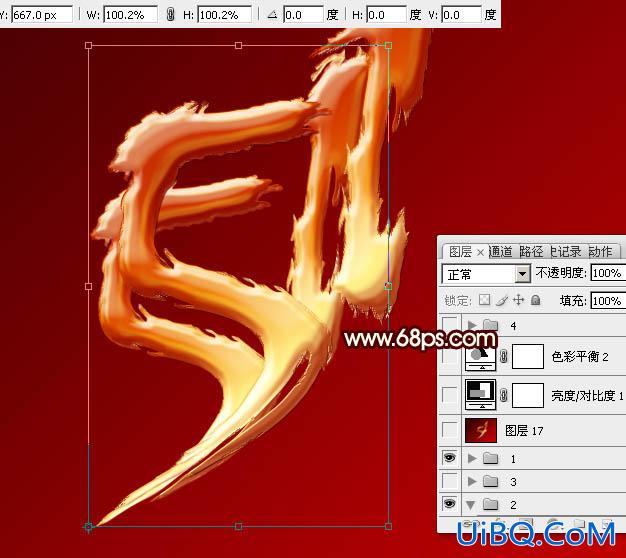Select the 亮度/对比度 1 layer mask thumbnail
Screen dimensions: 626x558
click(x=527, y=395)
